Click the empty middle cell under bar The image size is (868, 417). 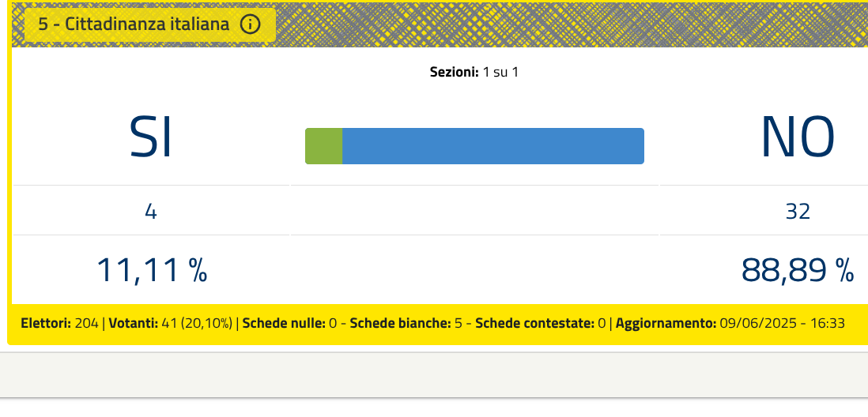(474, 210)
